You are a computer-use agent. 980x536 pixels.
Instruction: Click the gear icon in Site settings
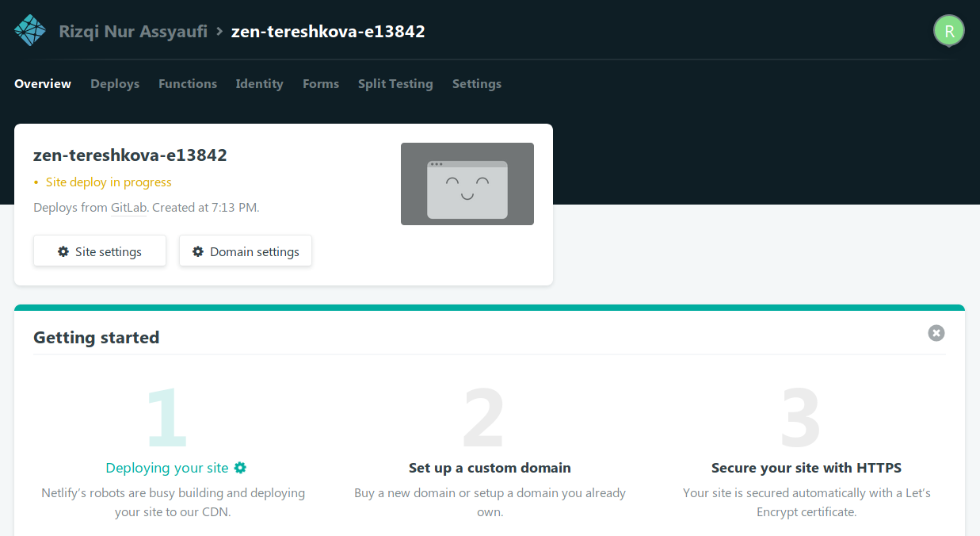pos(63,251)
